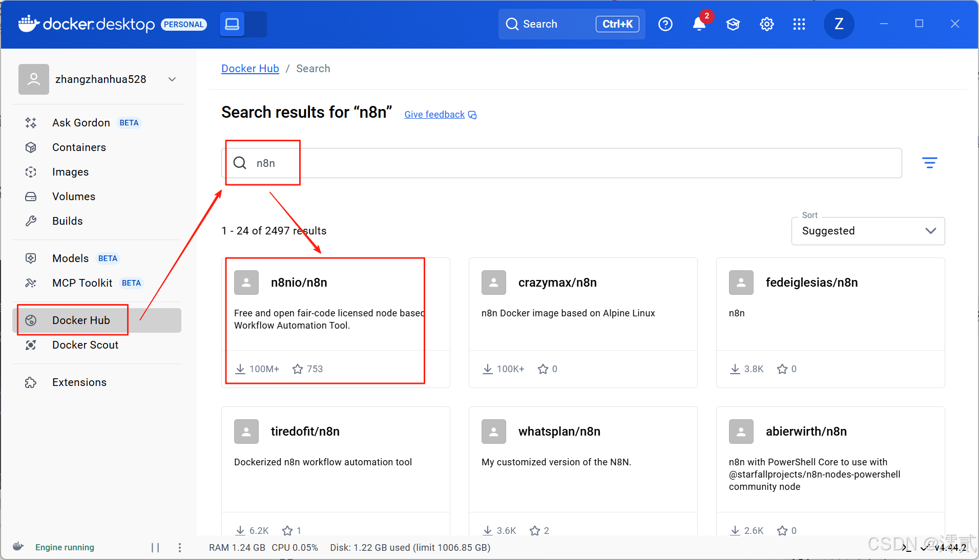The height and width of the screenshot is (560, 979).
Task: Open the tiredofit/n8n result card
Action: point(336,471)
